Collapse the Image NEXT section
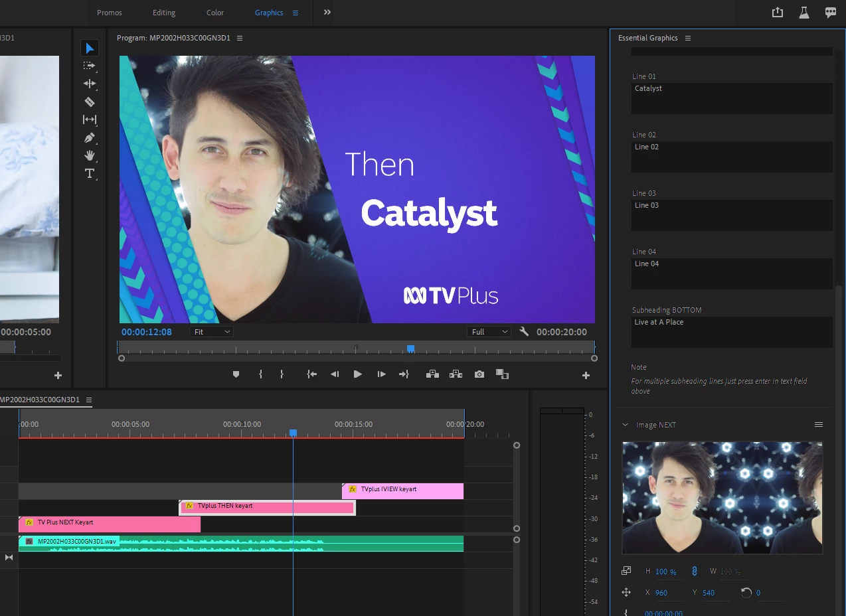Image resolution: width=846 pixels, height=616 pixels. [625, 425]
